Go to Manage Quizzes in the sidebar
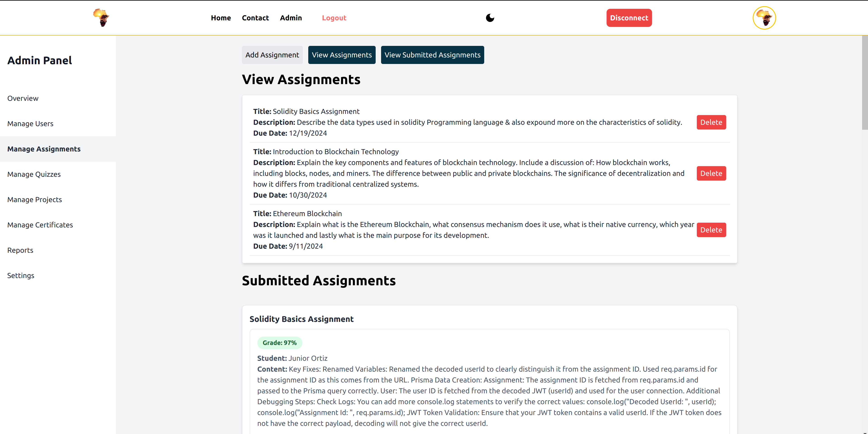The height and width of the screenshot is (434, 868). 34,175
